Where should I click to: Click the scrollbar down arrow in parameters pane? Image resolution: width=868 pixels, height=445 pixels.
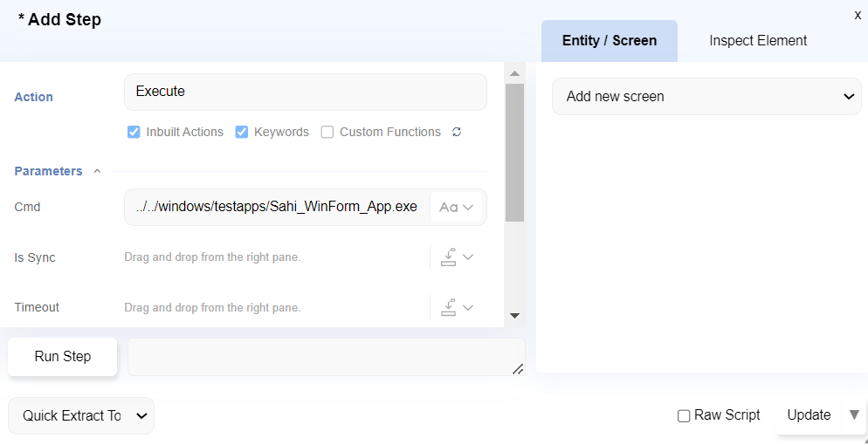(514, 316)
